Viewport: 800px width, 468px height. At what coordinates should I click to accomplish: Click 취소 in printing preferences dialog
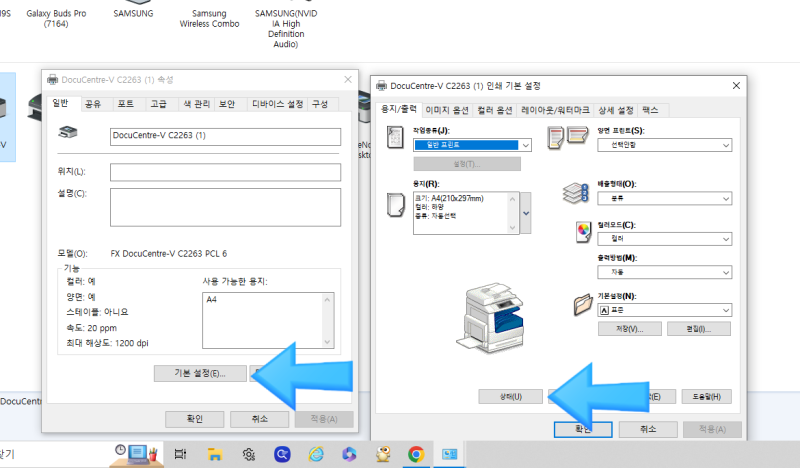[648, 429]
